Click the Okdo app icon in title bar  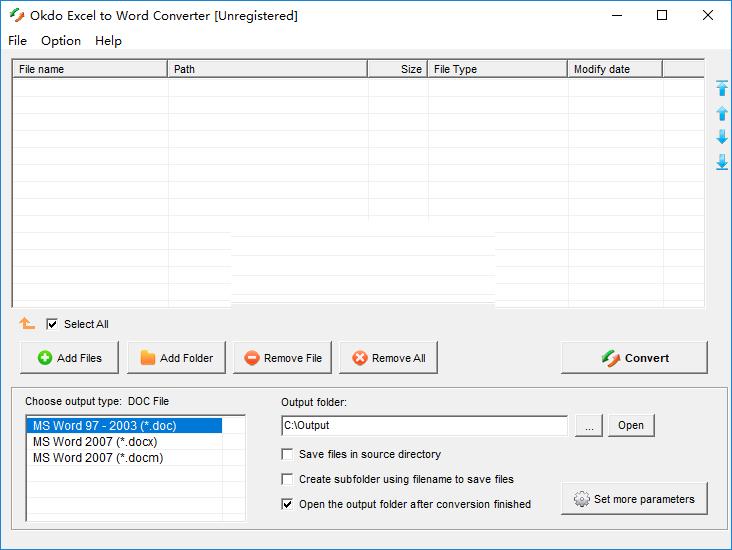tap(17, 15)
